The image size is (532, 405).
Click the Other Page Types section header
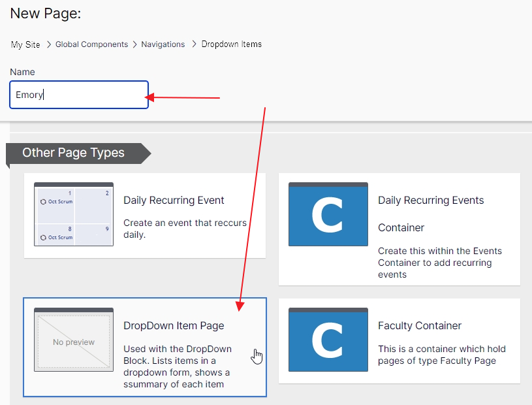coord(73,153)
